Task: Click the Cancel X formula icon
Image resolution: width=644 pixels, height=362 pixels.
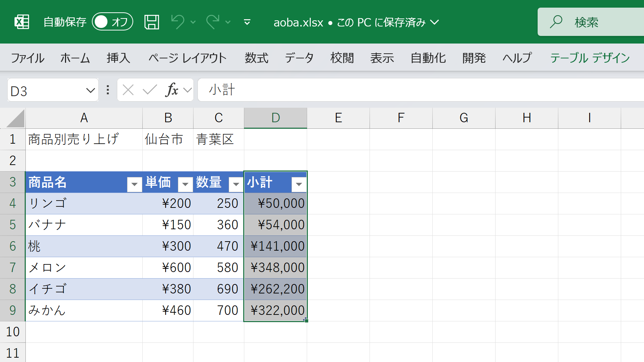Action: click(128, 90)
